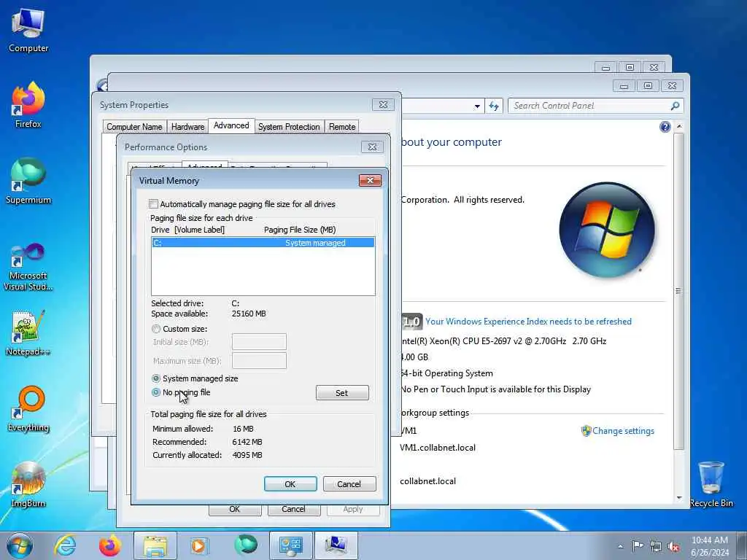Open Action Center flag in tray
Image resolution: width=747 pixels, height=560 pixels.
coord(638,546)
